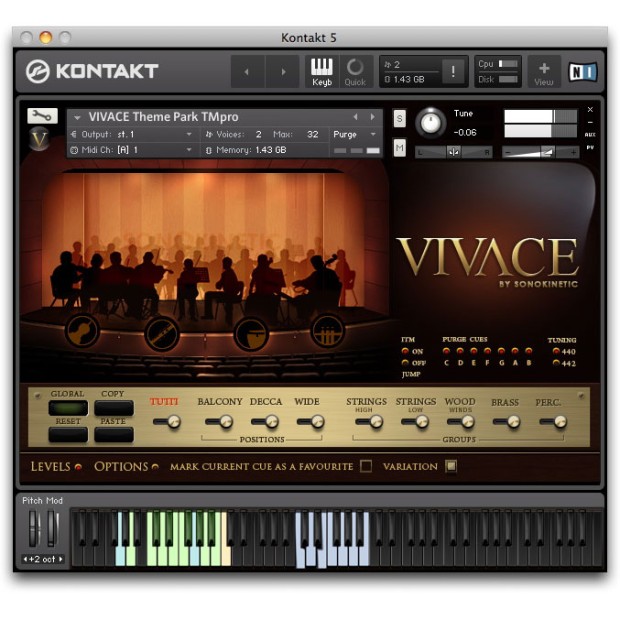This screenshot has width=620, height=620.
Task: Select the strings section icon on stage
Action: tap(82, 331)
